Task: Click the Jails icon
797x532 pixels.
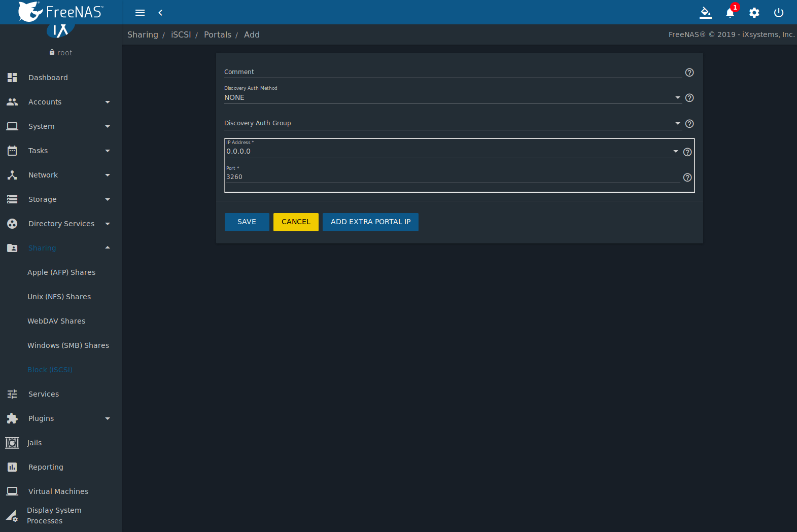Action: pyautogui.click(x=12, y=443)
